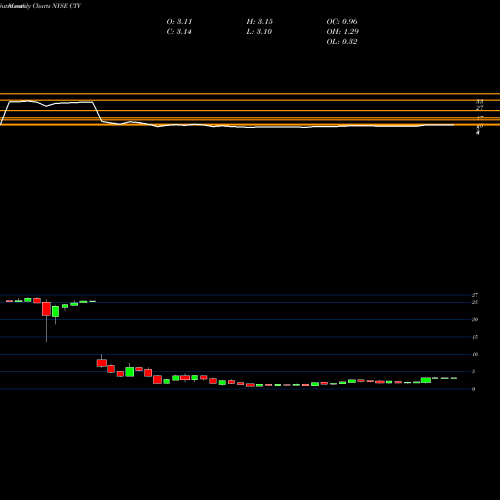Click the '0' label on the candlestick price axis
Screen dimensions: 500x500
click(473, 389)
